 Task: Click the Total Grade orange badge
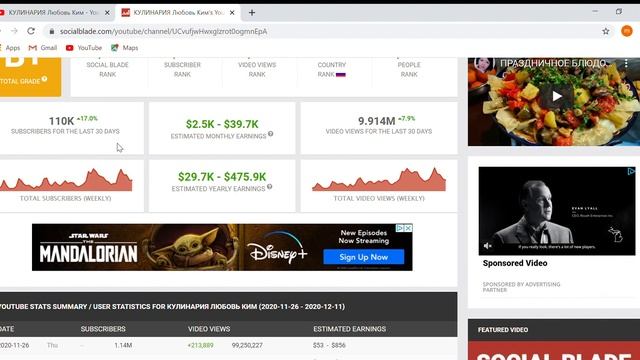coord(31,77)
